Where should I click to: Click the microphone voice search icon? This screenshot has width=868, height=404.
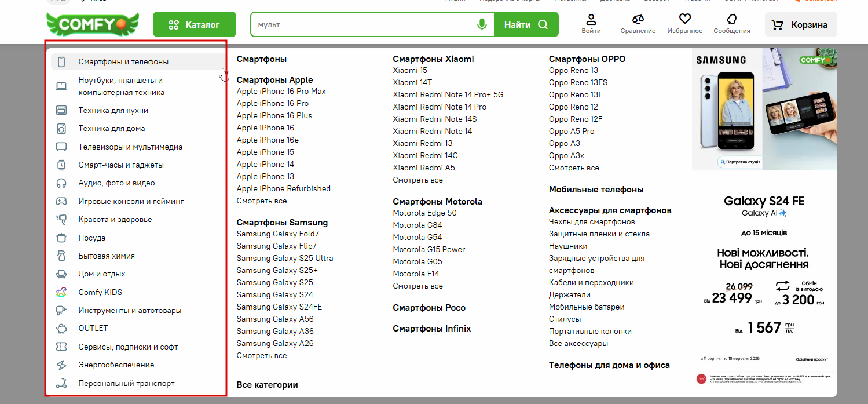point(482,24)
